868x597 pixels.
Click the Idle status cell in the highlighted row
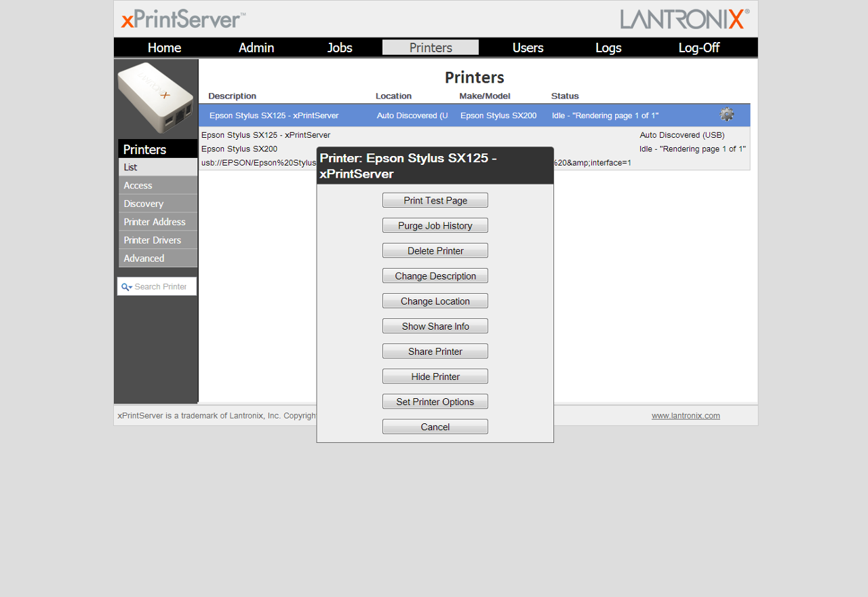606,115
